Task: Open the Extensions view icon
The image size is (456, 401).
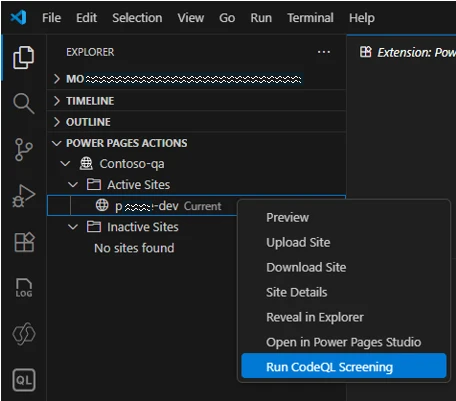Action: (x=24, y=242)
